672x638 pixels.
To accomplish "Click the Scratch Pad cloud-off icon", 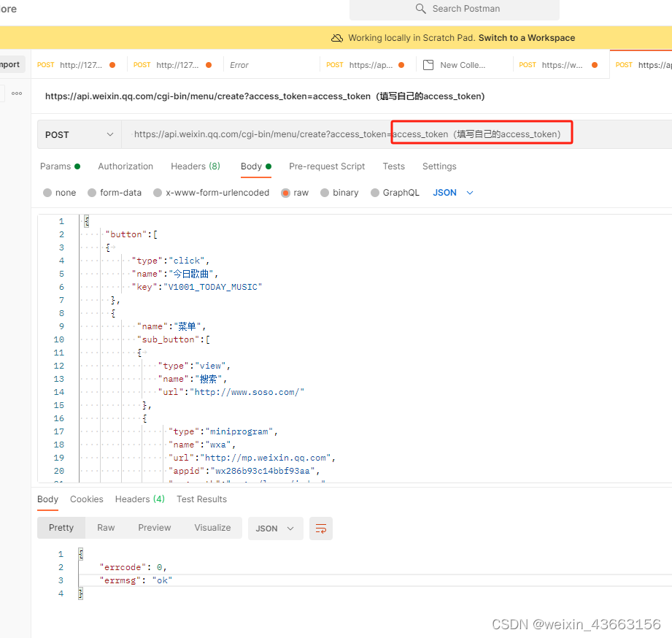I will [x=337, y=38].
